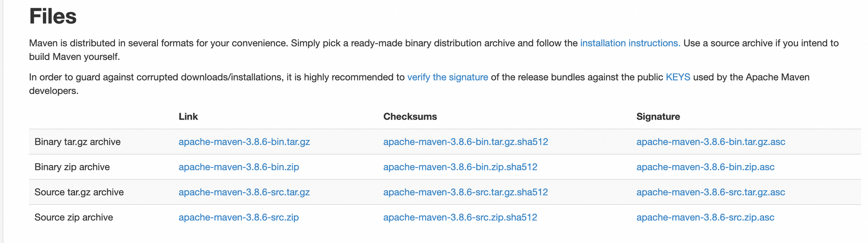
Task: Click the Link column header
Action: click(188, 117)
